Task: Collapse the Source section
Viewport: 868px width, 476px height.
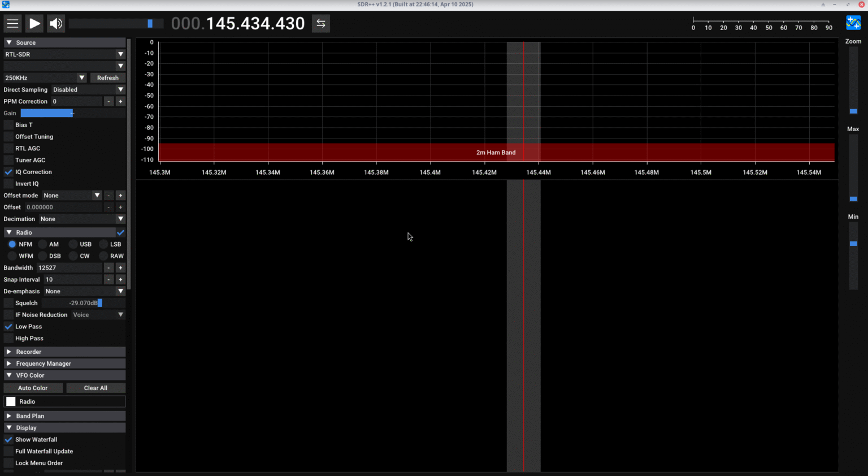Action: click(x=9, y=42)
